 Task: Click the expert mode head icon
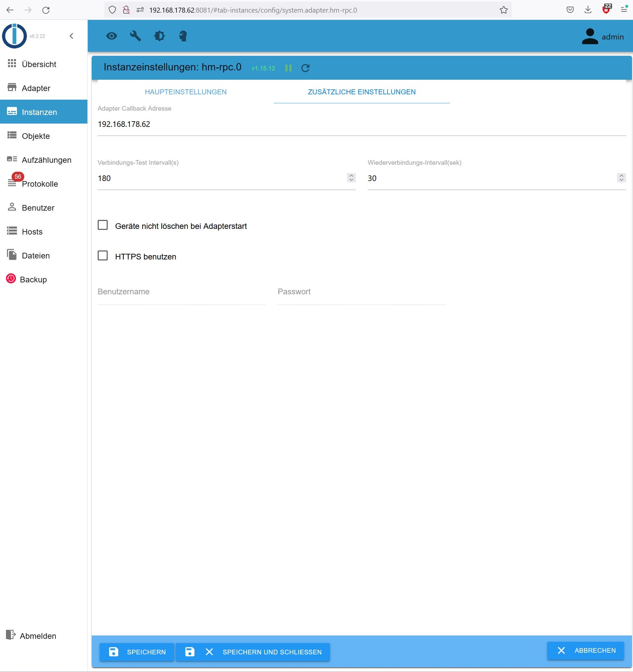tap(183, 36)
